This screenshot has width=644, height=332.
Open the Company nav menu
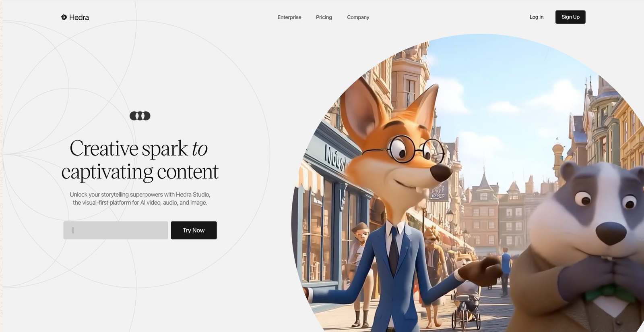pos(358,17)
